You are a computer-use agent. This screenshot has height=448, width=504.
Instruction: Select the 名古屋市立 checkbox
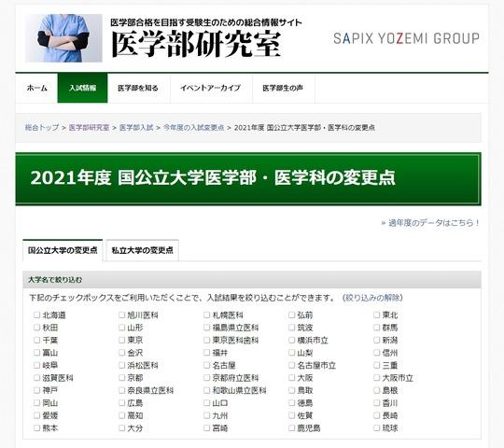291,365
